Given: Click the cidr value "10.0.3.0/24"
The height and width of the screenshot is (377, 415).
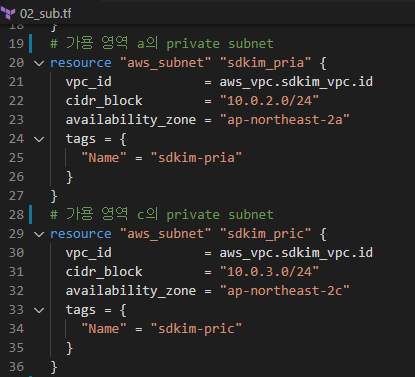Looking at the screenshot, I should [269, 272].
